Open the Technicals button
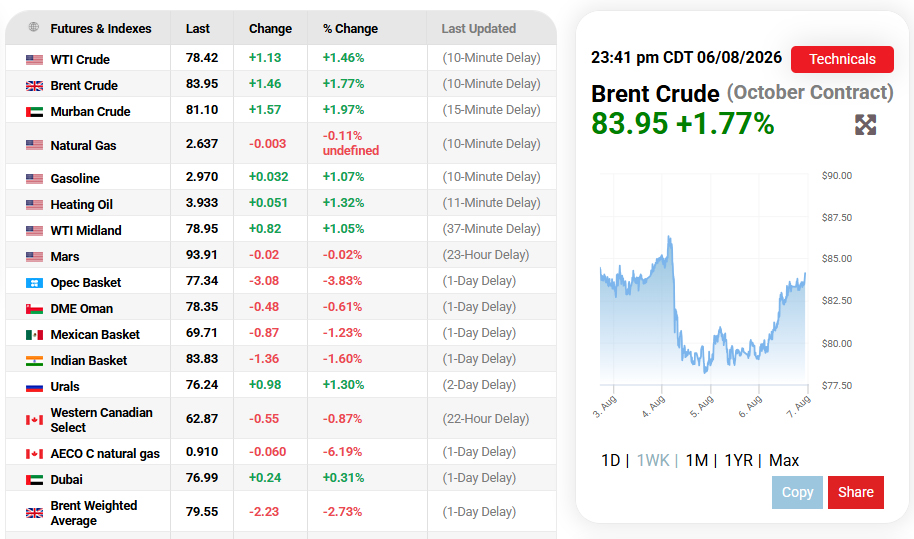Screen dimensions: 914x539 click(842, 59)
